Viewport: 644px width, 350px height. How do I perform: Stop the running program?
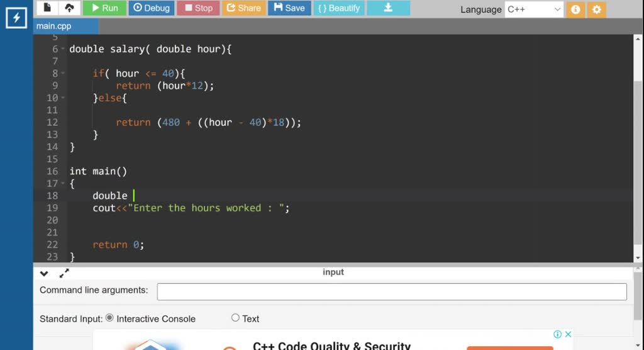(198, 8)
